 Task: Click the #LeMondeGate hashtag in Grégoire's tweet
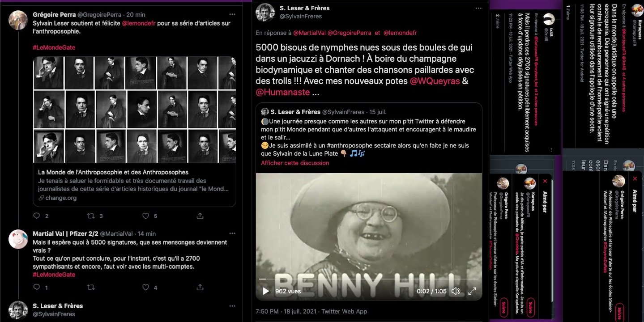tap(54, 47)
